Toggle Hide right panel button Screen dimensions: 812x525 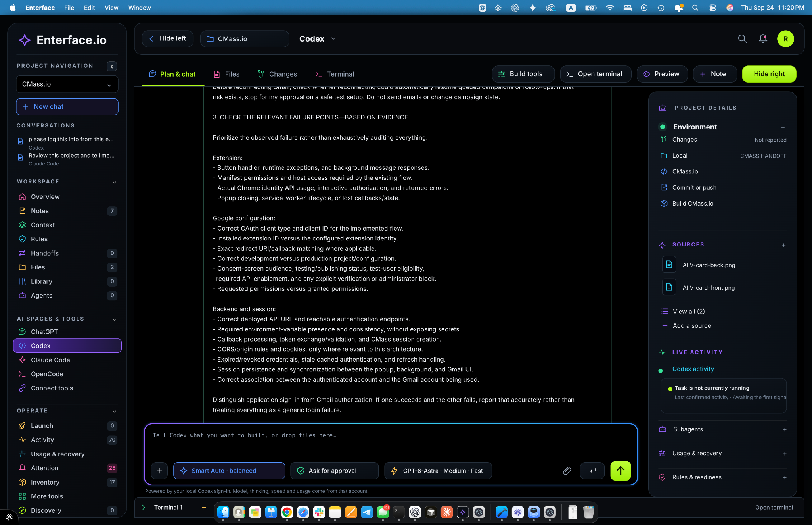click(x=769, y=74)
